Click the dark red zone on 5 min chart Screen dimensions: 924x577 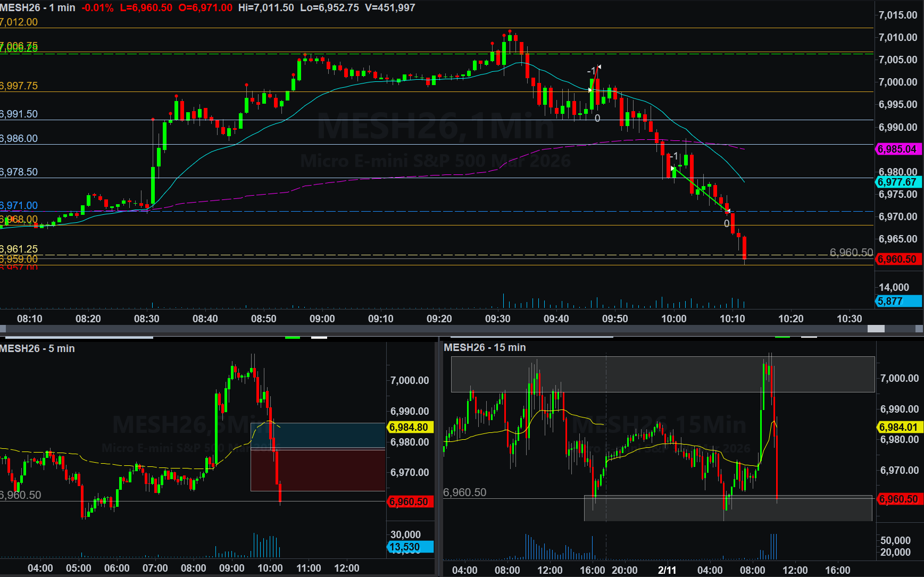[x=318, y=470]
